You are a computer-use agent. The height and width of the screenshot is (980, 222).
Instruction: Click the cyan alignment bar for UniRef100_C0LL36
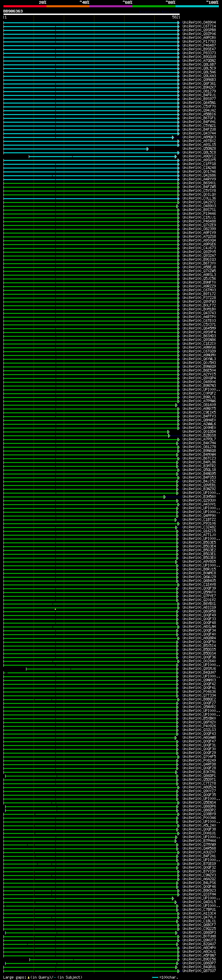click(92, 199)
